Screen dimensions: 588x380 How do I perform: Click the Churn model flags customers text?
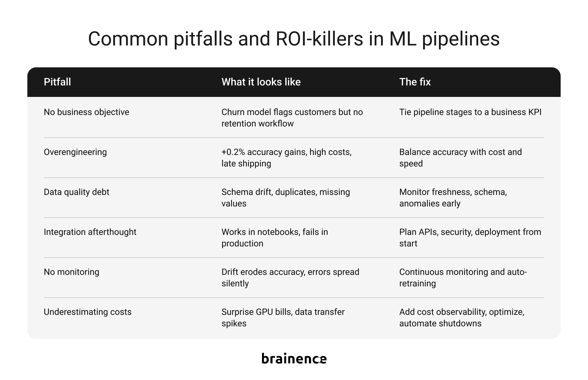292,118
